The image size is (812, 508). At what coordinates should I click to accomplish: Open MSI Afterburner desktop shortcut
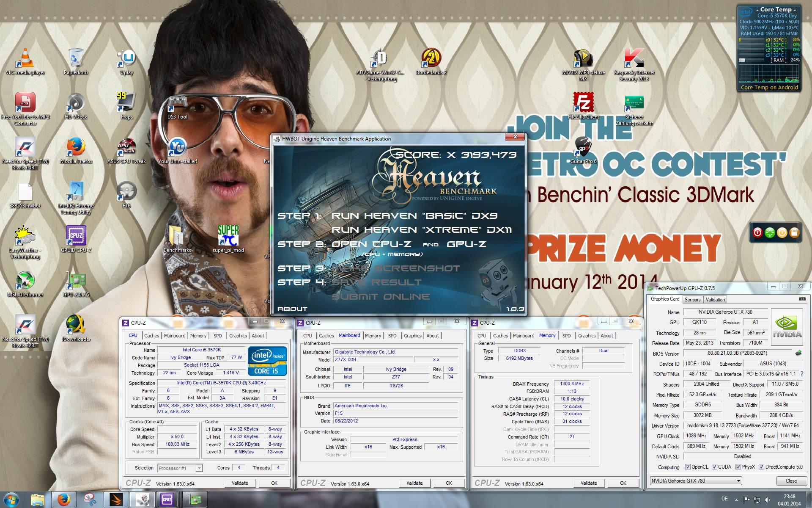pos(25,284)
